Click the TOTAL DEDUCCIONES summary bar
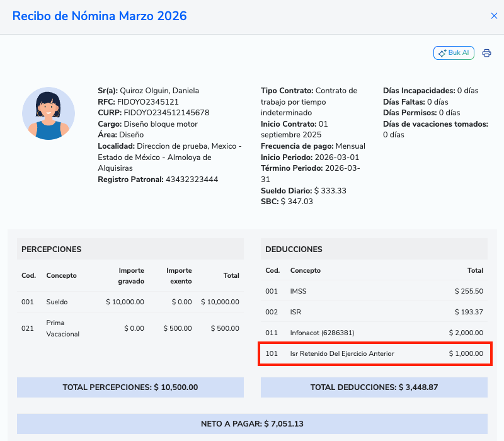The height and width of the screenshot is (441, 504). (x=374, y=387)
